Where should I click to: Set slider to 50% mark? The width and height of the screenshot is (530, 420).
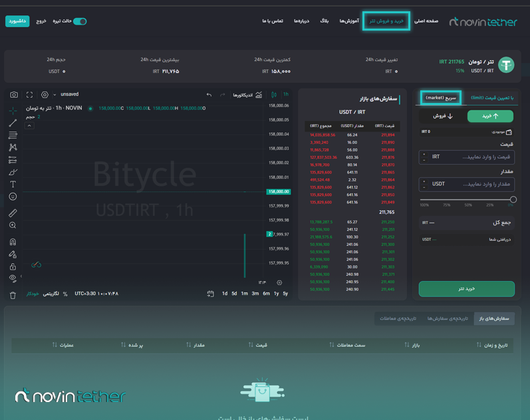[x=467, y=205]
